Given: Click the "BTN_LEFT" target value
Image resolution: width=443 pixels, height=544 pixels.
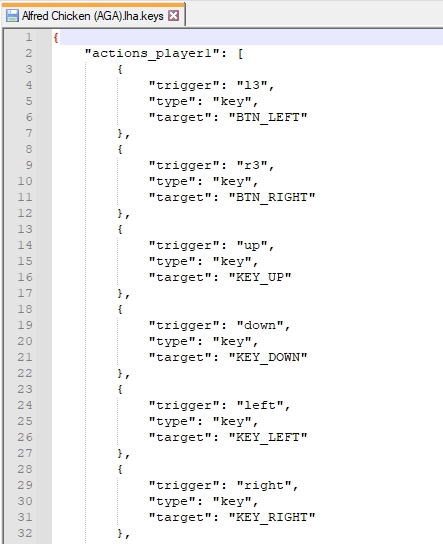Looking at the screenshot, I should [268, 118].
